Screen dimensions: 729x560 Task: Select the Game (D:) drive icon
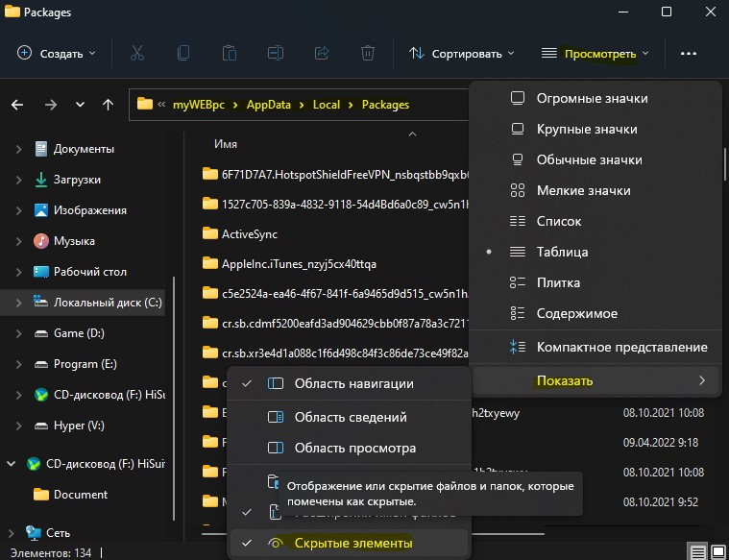(41, 333)
